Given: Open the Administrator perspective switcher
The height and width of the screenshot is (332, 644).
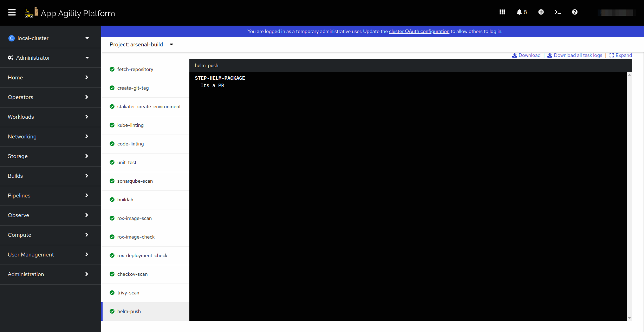Looking at the screenshot, I should tap(49, 58).
